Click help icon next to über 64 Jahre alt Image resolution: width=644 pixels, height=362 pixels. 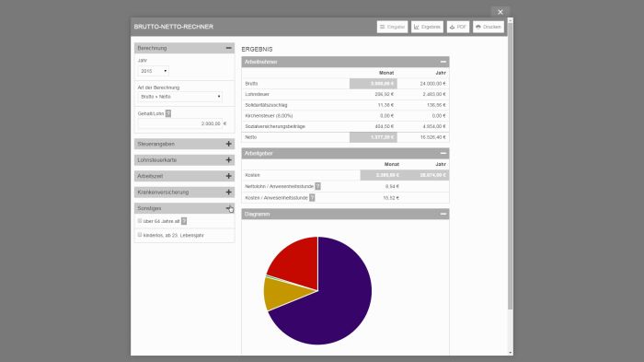184,221
